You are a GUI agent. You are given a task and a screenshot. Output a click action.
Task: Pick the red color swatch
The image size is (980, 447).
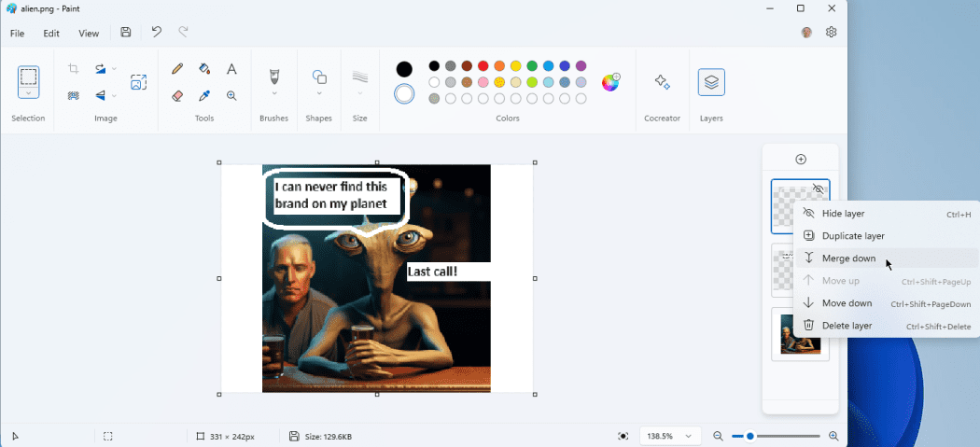coord(483,66)
